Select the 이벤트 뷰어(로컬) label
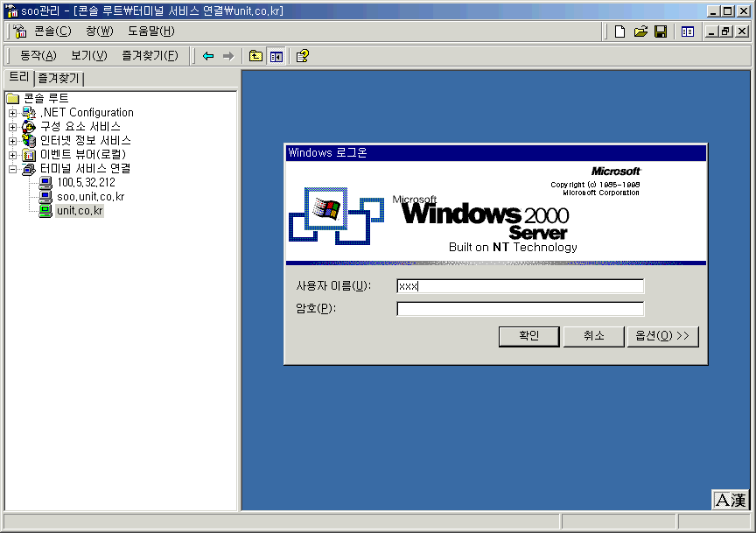Screen dimensions: 756x533 pyautogui.click(x=83, y=155)
